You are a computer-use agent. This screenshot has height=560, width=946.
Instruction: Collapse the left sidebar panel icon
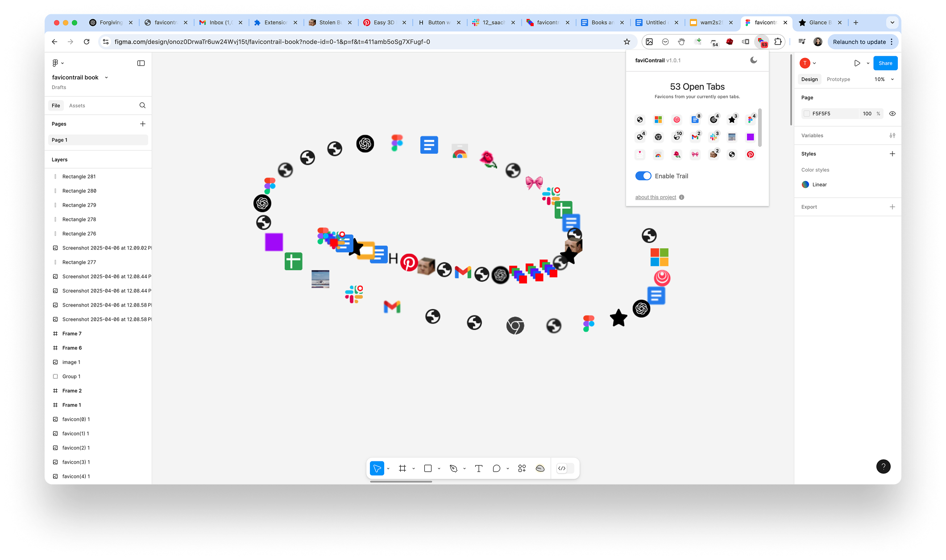[141, 63]
